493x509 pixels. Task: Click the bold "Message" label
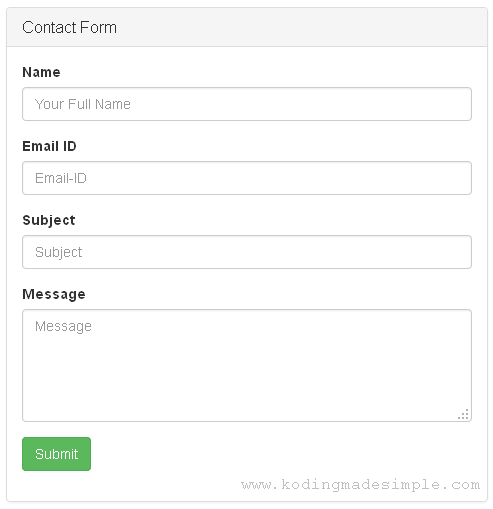coord(54,295)
